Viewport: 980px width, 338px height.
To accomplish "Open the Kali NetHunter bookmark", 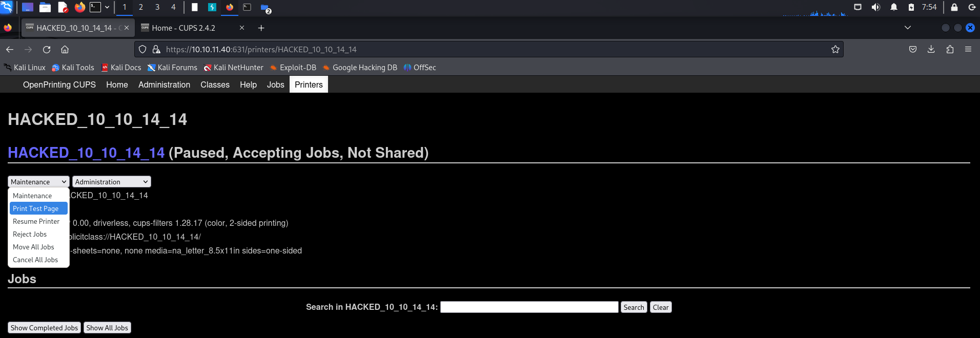I will pyautogui.click(x=233, y=68).
